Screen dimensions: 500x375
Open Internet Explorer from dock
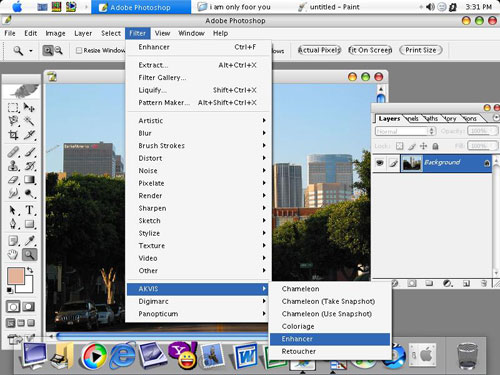click(122, 357)
